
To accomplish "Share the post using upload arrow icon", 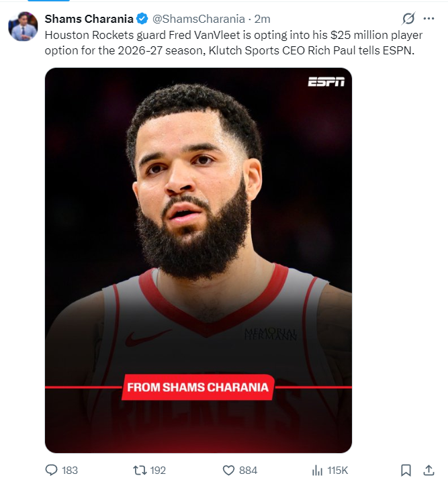I will point(429,470).
